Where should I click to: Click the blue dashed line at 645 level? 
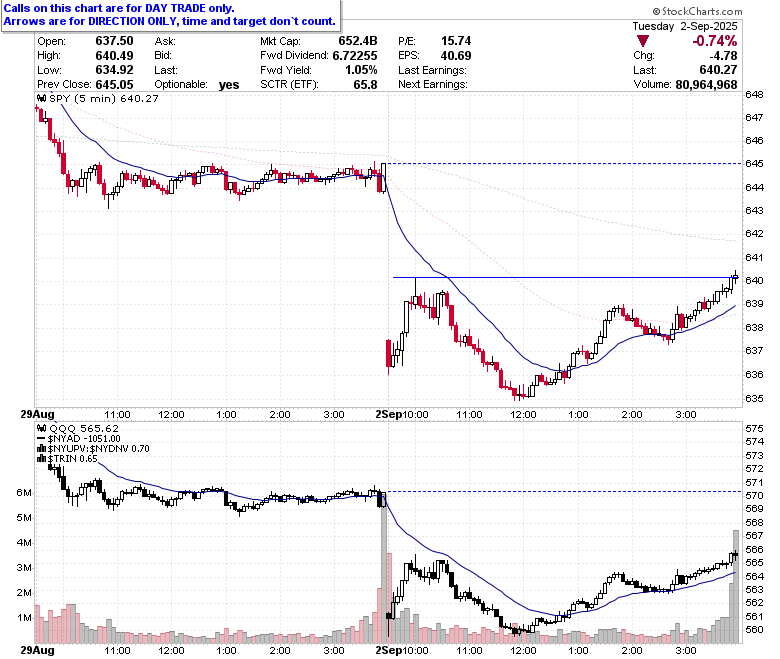(x=564, y=164)
